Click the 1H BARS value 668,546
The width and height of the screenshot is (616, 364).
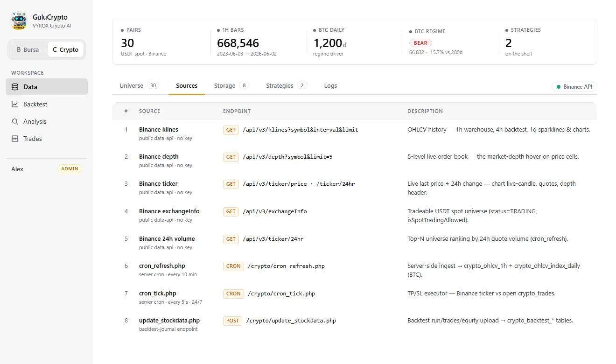click(238, 43)
